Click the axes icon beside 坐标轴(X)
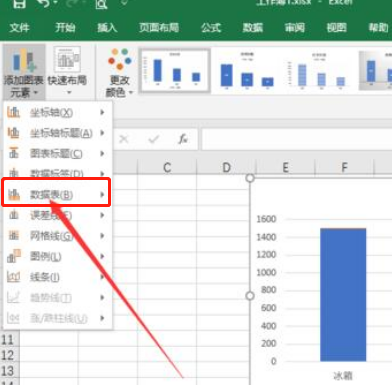The height and width of the screenshot is (385, 392). pos(13,112)
